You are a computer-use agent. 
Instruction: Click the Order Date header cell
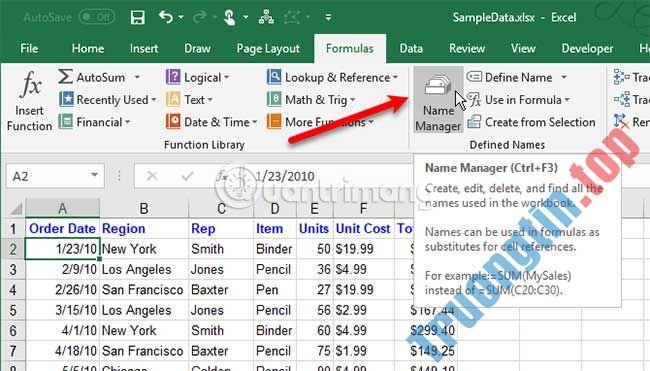(x=62, y=228)
